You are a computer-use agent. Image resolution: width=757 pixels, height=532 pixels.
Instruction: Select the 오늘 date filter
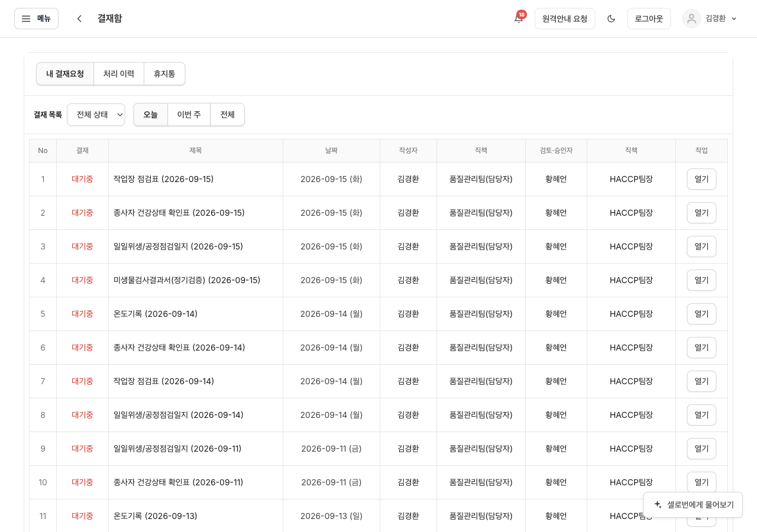(x=151, y=115)
